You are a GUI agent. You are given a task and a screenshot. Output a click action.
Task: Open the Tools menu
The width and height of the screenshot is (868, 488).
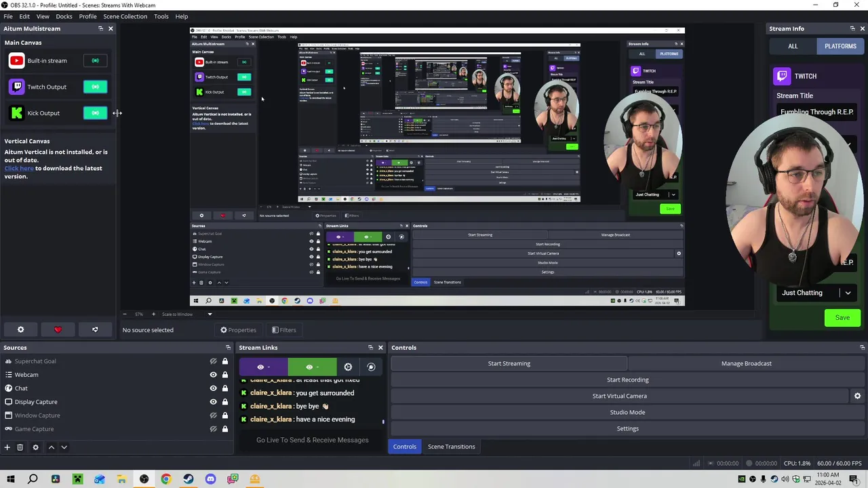click(x=161, y=16)
